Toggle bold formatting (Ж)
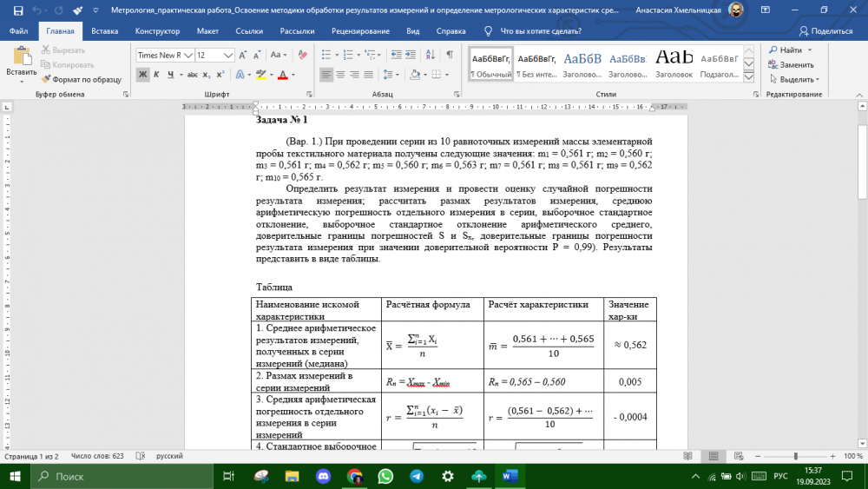 tap(143, 75)
